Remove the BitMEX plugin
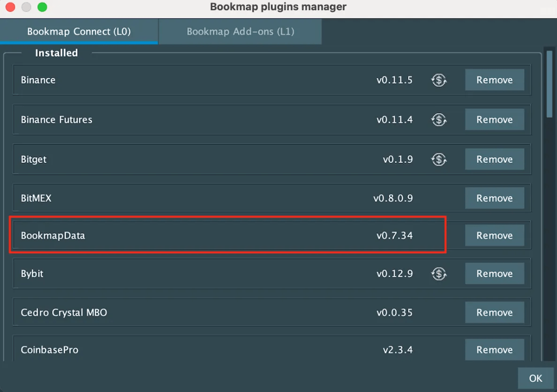The width and height of the screenshot is (557, 392). point(495,198)
